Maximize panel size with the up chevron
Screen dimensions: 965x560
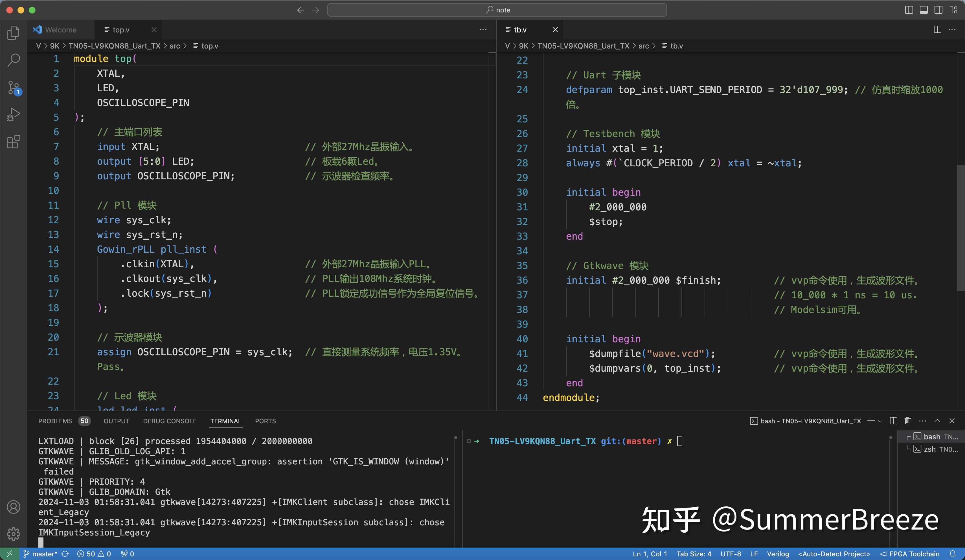point(937,421)
